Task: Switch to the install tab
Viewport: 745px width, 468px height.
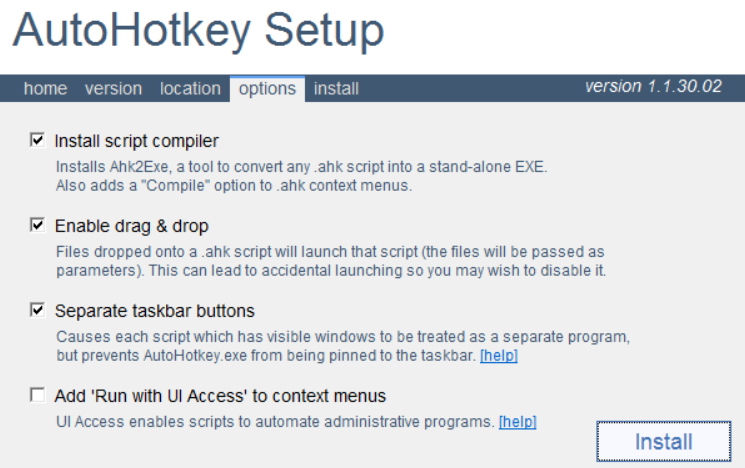Action: click(x=336, y=89)
